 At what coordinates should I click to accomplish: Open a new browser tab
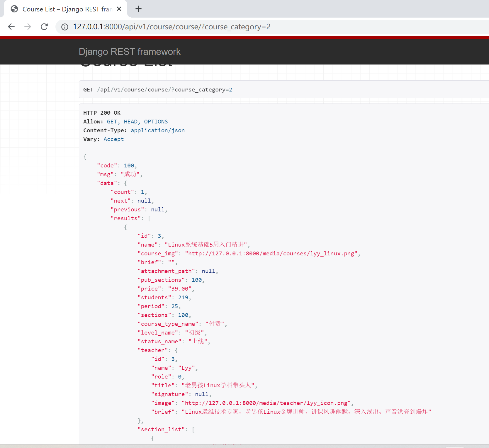pos(138,9)
